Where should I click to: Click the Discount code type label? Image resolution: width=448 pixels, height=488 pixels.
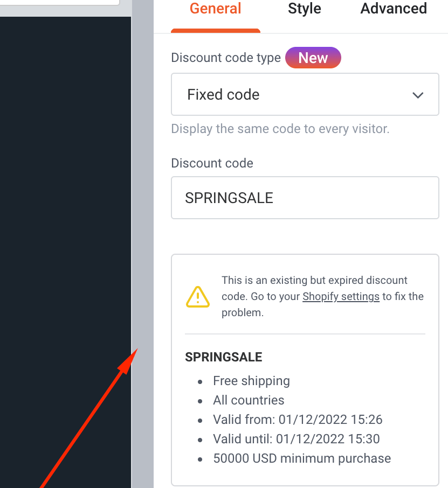click(226, 58)
